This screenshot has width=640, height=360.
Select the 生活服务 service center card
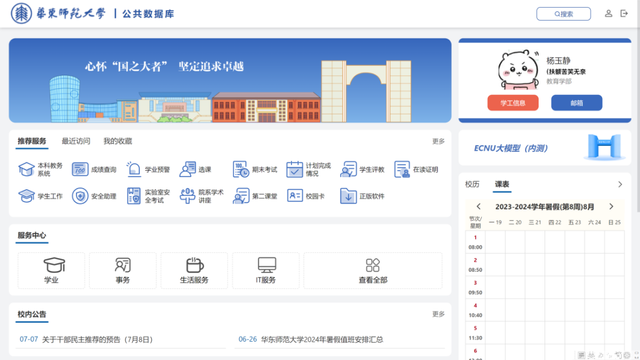pos(194,270)
